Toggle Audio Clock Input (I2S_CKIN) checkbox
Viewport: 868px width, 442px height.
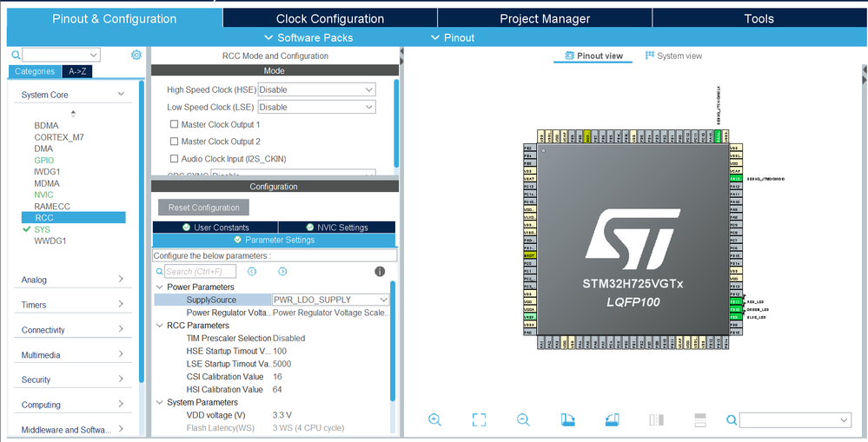175,159
